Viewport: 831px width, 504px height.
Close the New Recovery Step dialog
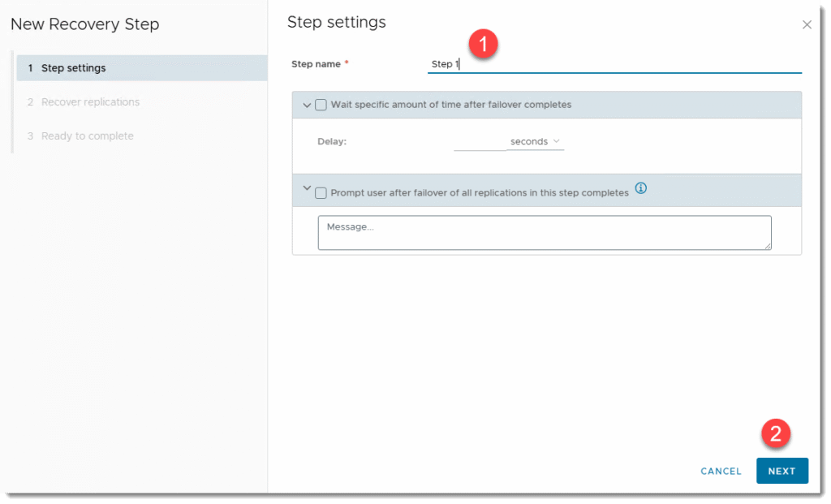807,25
